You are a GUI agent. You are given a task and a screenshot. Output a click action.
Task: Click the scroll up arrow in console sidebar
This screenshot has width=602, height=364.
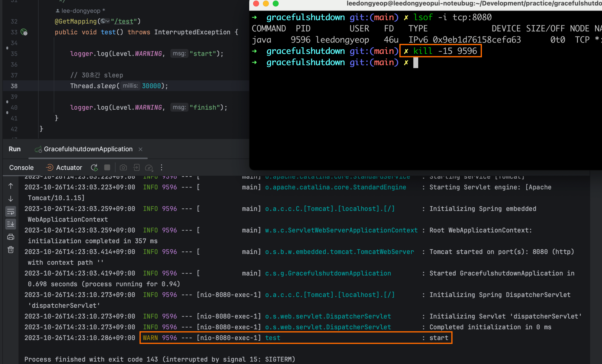[11, 186]
